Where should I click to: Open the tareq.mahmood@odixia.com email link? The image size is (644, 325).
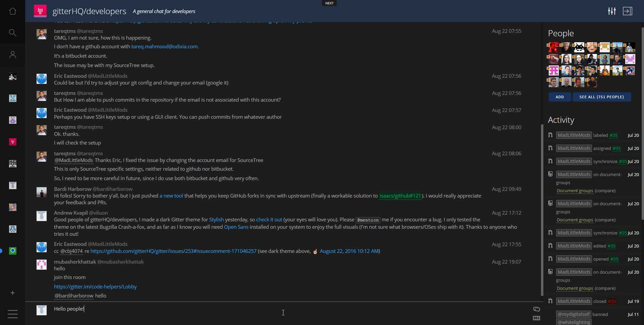pos(164,46)
